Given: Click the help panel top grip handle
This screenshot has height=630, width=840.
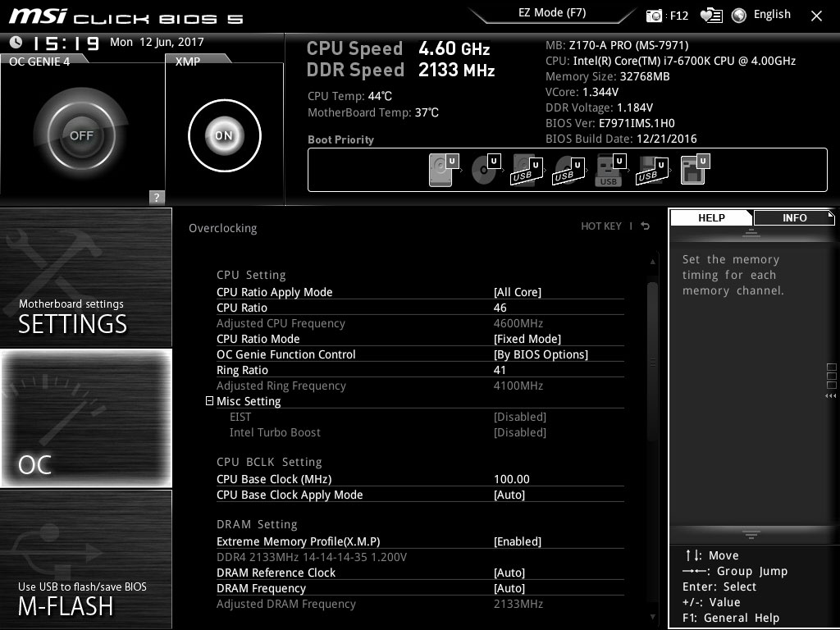Looking at the screenshot, I should coord(751,232).
